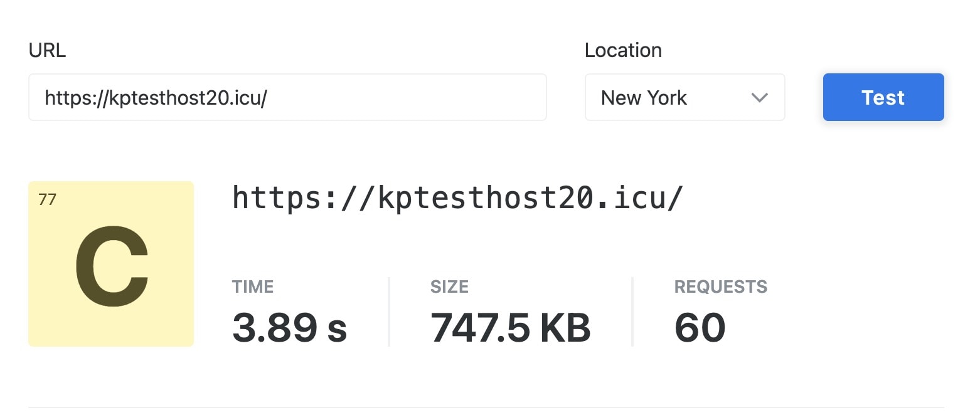The image size is (980, 415).
Task: Click the URL label above the input
Action: [47, 50]
